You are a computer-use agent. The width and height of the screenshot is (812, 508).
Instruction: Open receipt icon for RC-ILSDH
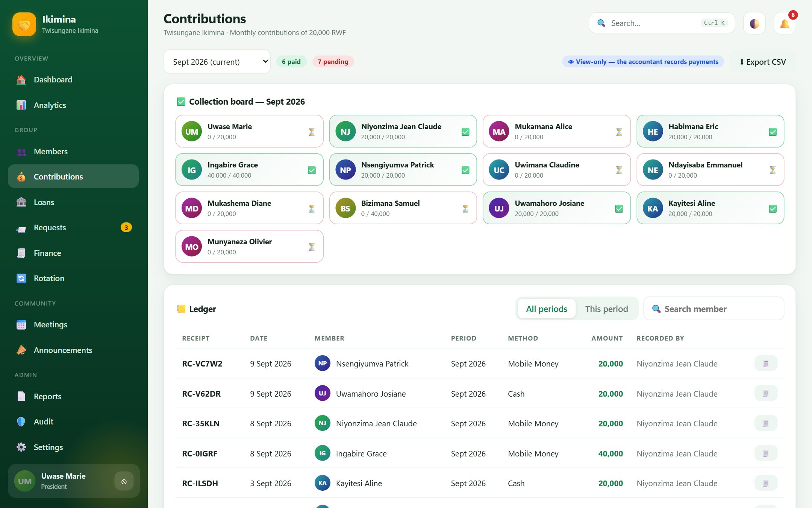(765, 483)
